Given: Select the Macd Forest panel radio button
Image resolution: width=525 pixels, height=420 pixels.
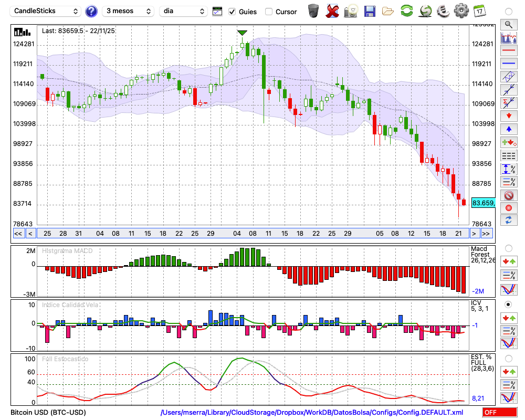Looking at the screenshot, I should pos(508,248).
